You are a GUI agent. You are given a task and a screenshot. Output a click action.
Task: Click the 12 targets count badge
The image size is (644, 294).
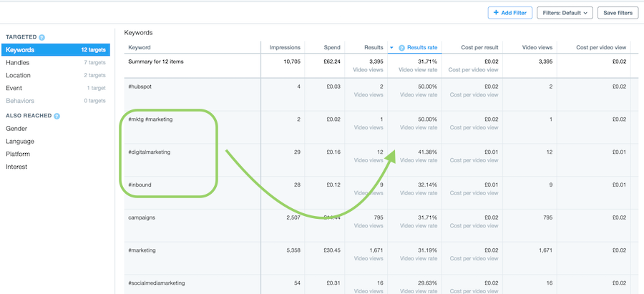point(93,50)
